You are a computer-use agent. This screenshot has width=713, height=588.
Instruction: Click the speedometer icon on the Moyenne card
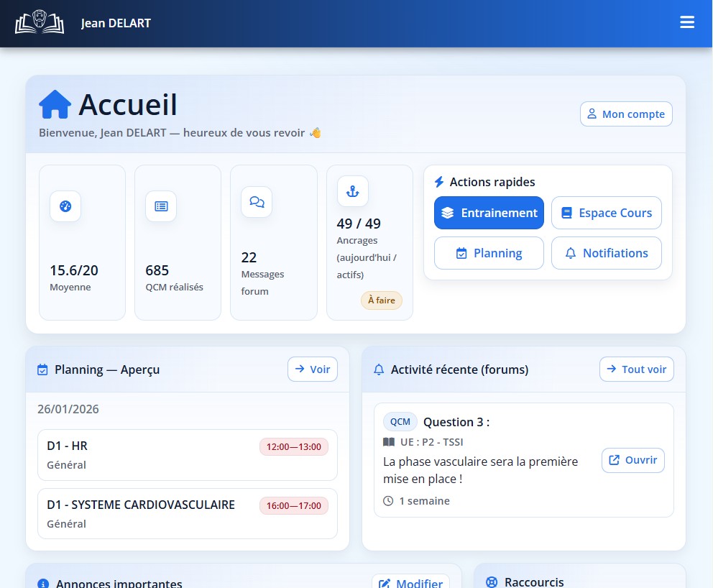point(65,206)
